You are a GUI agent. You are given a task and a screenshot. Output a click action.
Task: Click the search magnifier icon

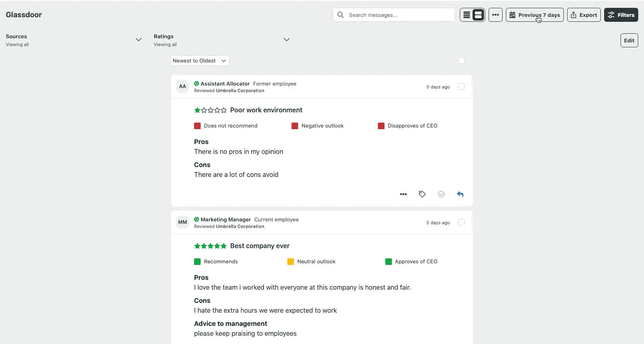pos(340,14)
